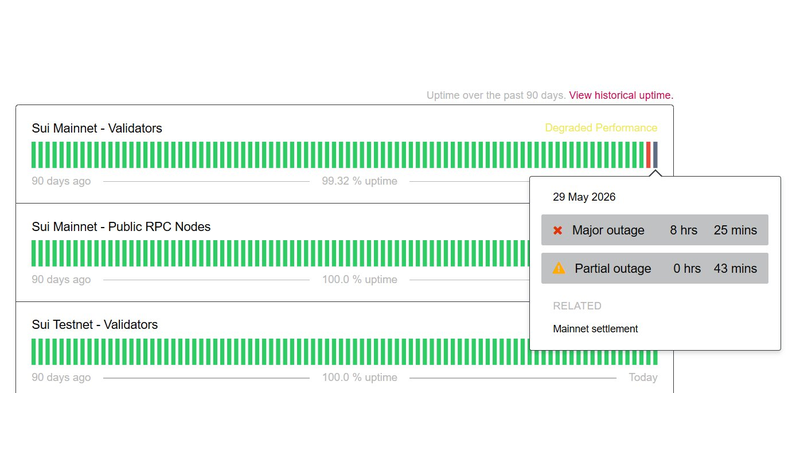Click the first green bar of Sui Testnet Validators

[x=34, y=352]
